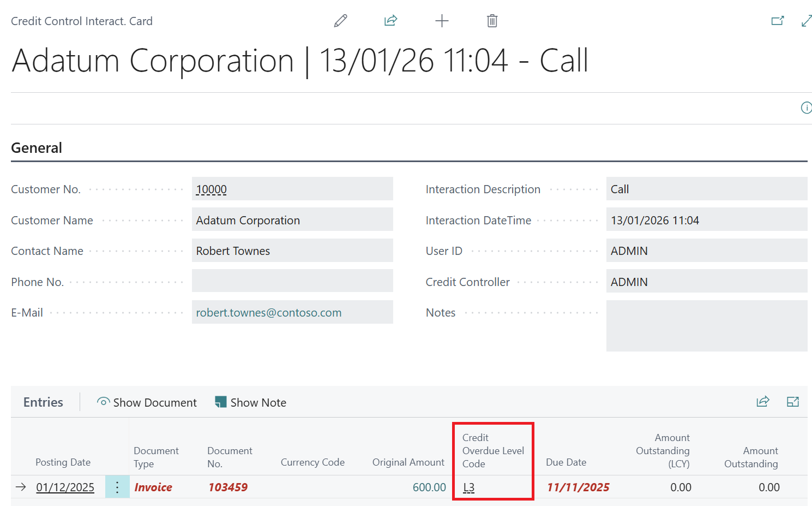The width and height of the screenshot is (812, 506).
Task: Collapse the General section heading
Action: pyautogui.click(x=37, y=148)
